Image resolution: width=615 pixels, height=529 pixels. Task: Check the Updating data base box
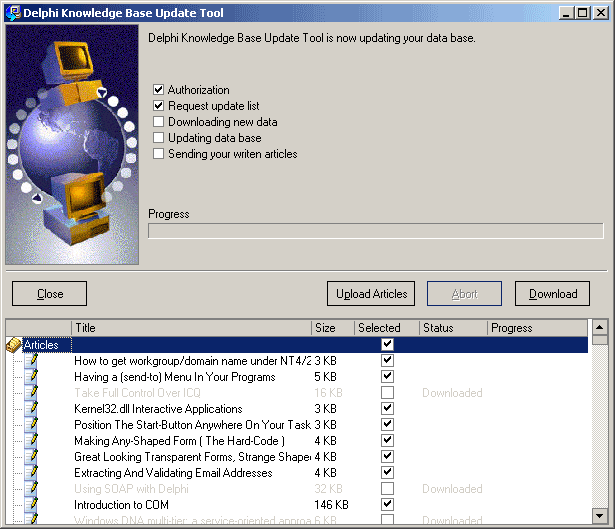tap(158, 138)
